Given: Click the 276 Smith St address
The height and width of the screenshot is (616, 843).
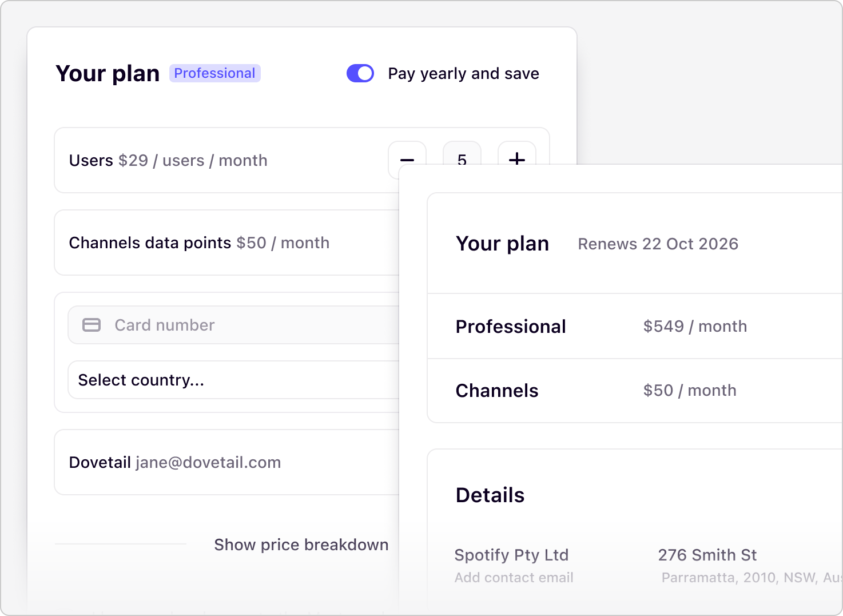Looking at the screenshot, I should [x=707, y=555].
